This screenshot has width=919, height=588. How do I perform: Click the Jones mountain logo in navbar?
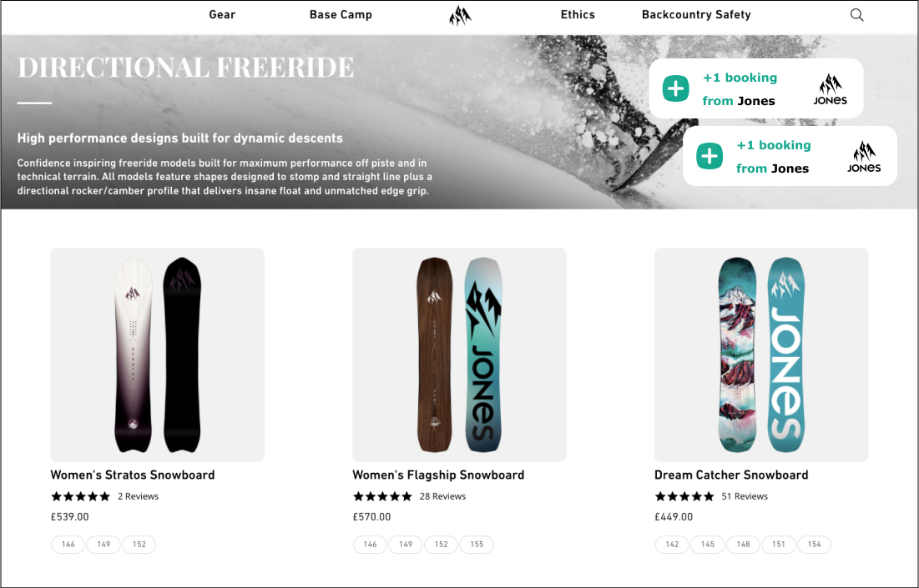coord(460,15)
